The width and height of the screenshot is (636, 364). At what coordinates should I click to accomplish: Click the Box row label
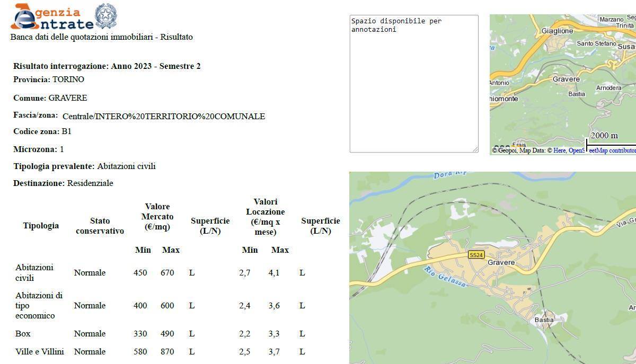23,334
